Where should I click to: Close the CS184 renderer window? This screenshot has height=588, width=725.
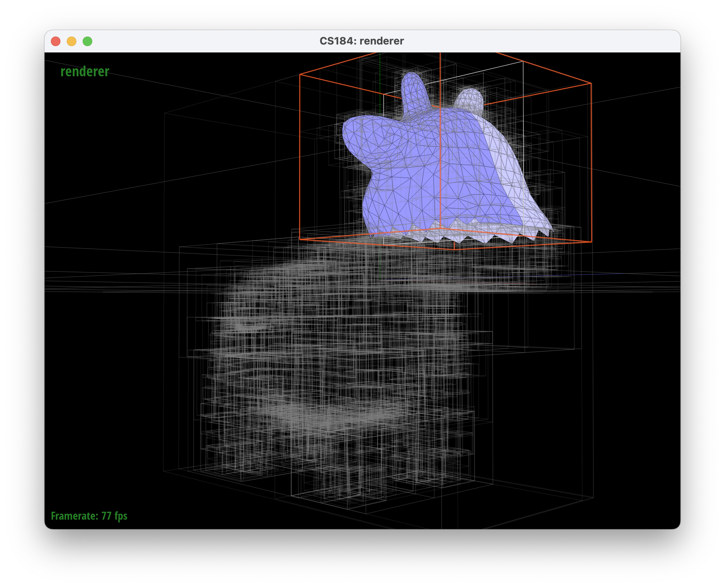[56, 41]
